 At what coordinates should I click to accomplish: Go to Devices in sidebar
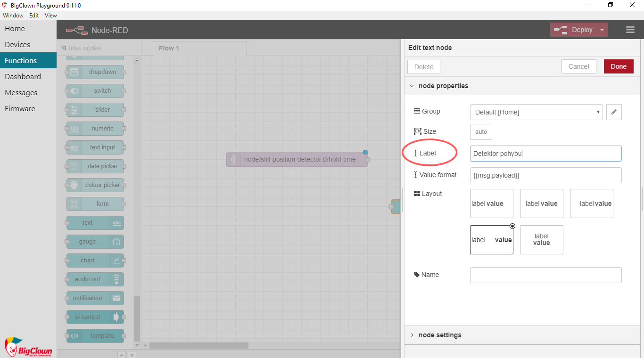pos(28,44)
